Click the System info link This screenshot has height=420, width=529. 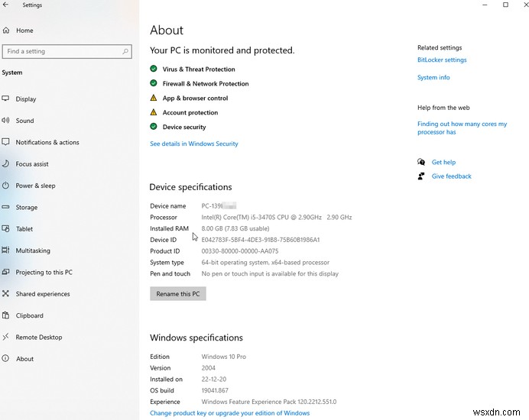433,78
